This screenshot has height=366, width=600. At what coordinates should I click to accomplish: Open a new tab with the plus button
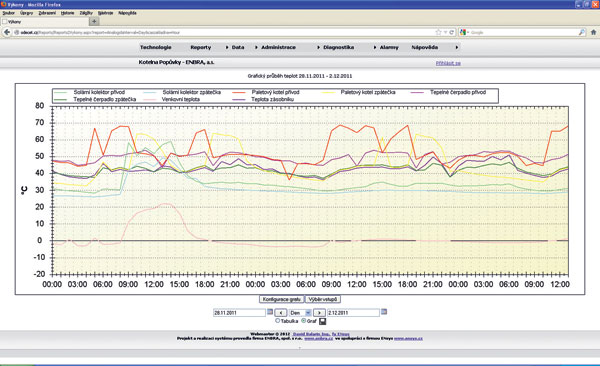(94, 22)
